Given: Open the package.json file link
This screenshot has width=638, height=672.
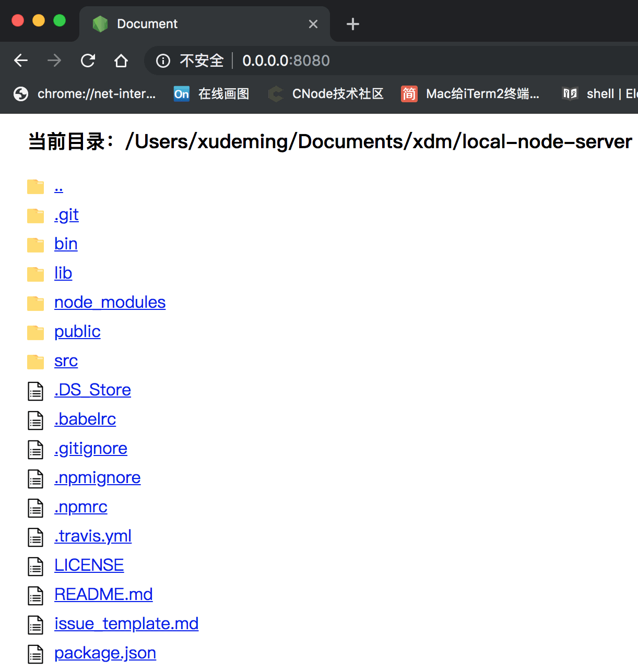Looking at the screenshot, I should click(105, 653).
